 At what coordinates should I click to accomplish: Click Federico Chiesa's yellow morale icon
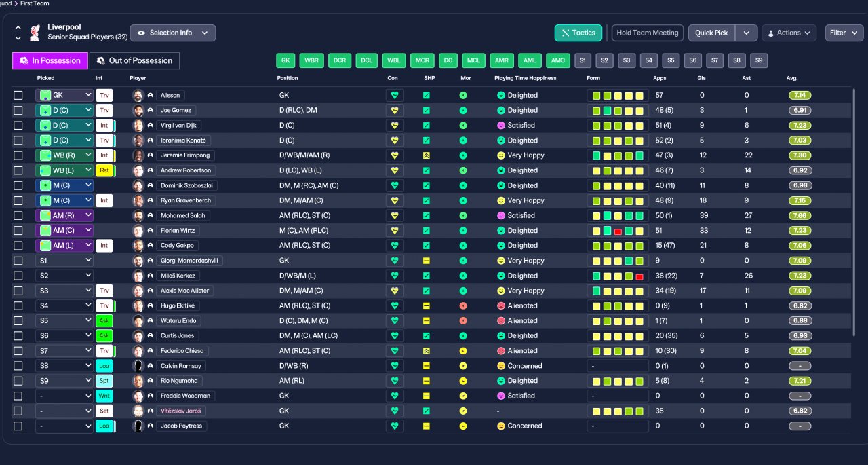pos(463,351)
